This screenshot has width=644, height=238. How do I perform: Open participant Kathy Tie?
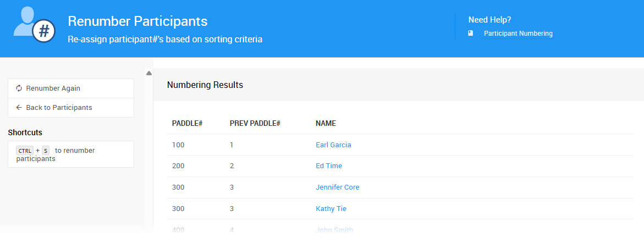pos(331,209)
